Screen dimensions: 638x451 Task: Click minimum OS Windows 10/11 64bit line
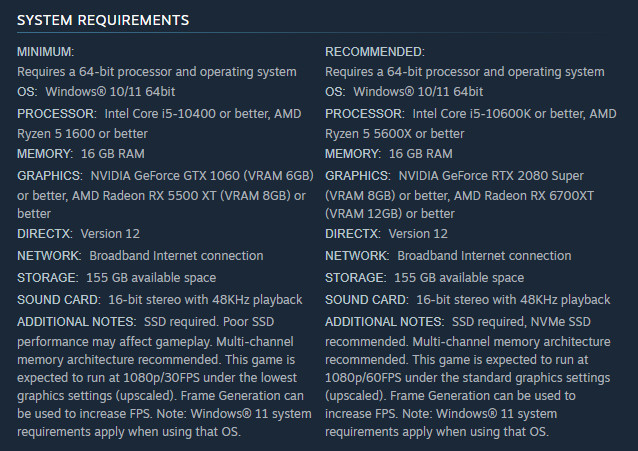96,92
